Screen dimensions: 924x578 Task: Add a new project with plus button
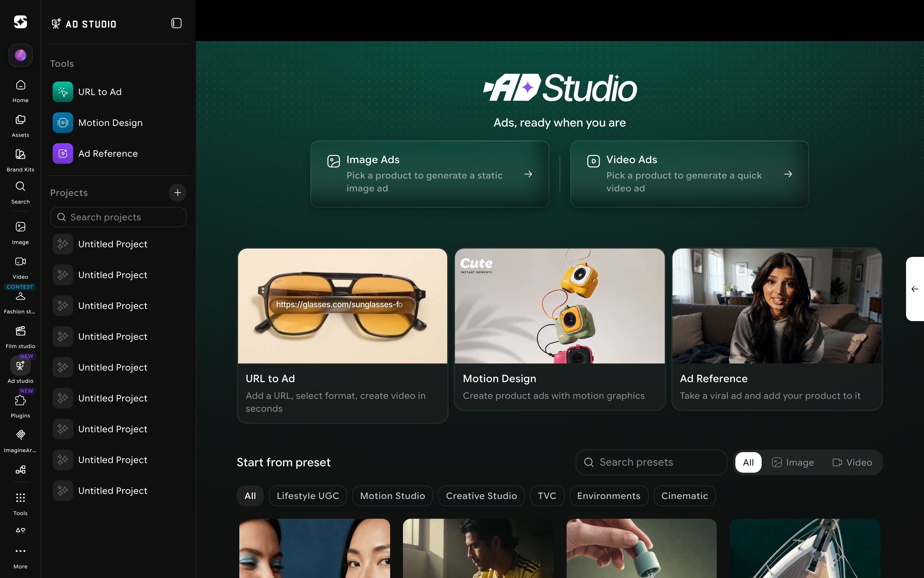point(177,193)
